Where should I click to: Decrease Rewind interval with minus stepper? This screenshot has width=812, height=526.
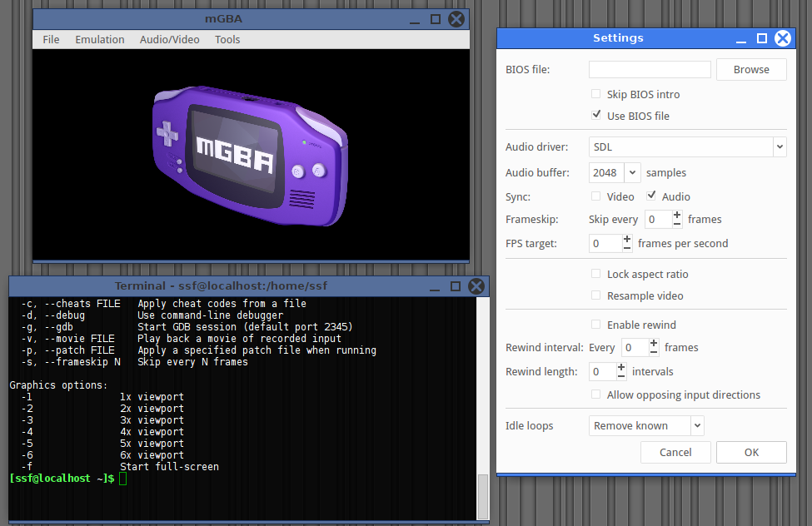pos(654,352)
